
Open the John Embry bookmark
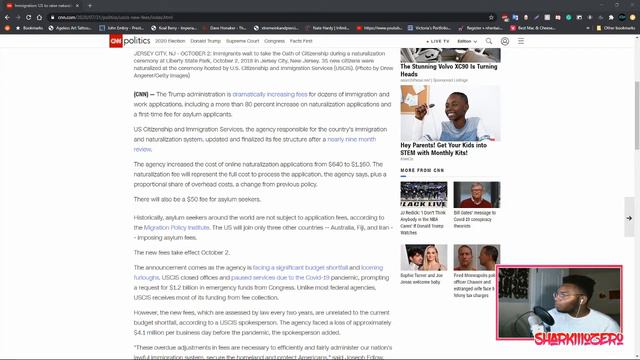(122, 28)
